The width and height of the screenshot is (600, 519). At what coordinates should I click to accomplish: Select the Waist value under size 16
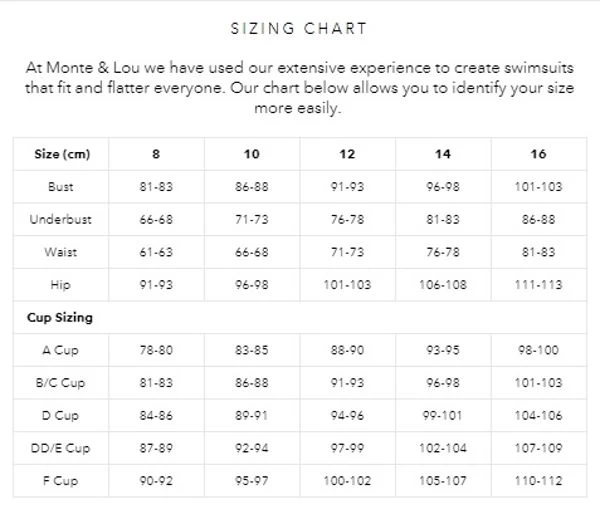click(x=539, y=252)
